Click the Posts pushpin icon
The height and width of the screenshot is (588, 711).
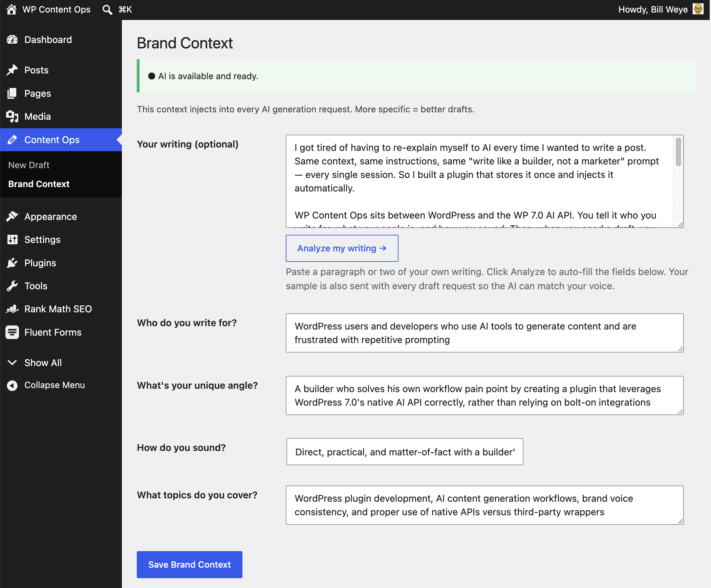(x=12, y=70)
